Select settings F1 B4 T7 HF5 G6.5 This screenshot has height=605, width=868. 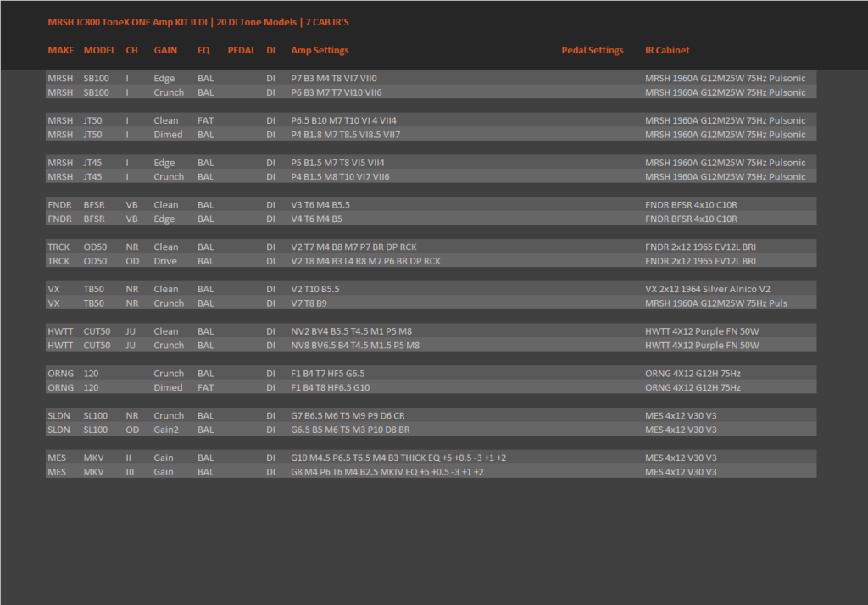point(328,374)
